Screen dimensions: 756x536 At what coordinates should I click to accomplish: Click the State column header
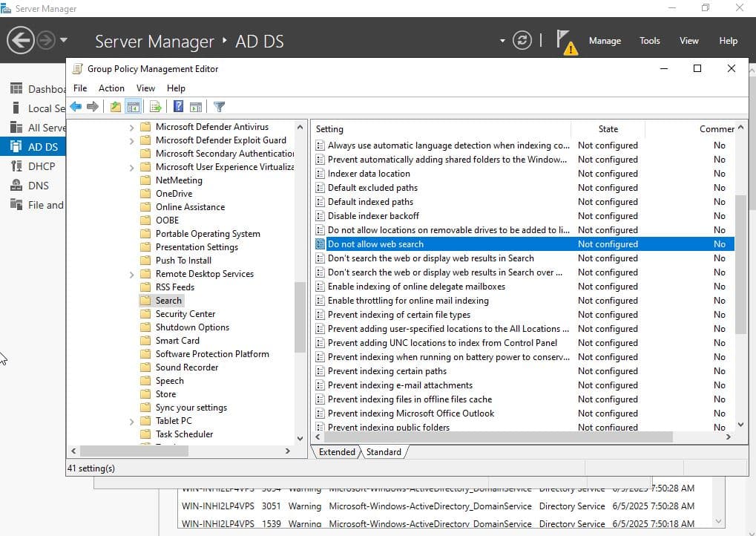[608, 129]
